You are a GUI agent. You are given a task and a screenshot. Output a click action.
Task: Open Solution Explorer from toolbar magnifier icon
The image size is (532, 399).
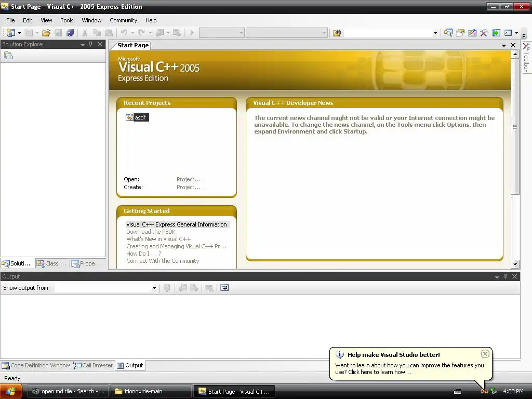point(448,33)
